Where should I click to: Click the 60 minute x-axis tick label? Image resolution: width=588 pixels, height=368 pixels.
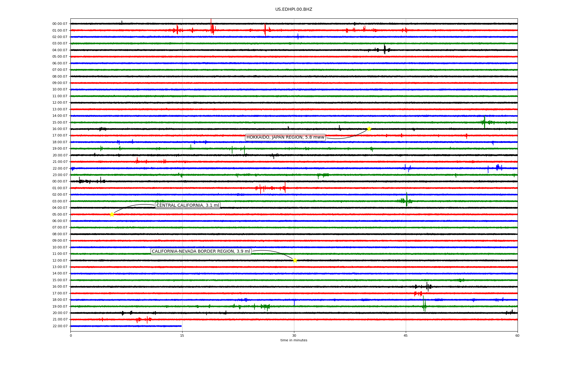517,335
